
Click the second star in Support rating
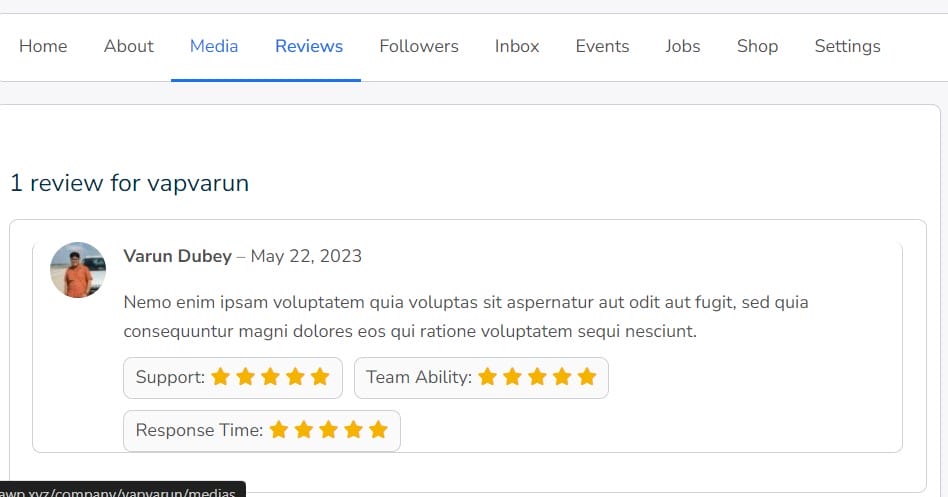pos(245,377)
